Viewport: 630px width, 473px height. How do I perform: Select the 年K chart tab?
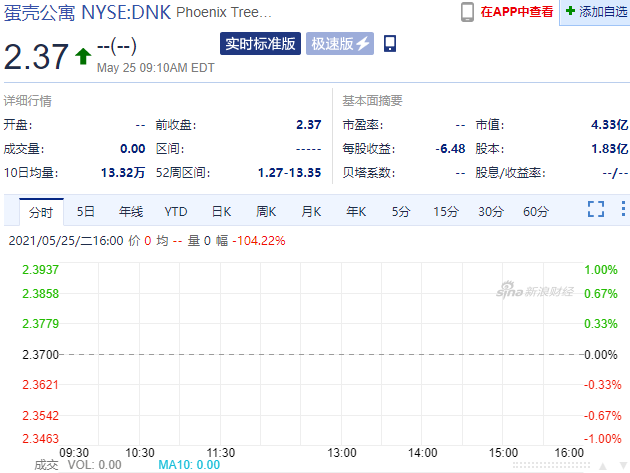click(356, 211)
